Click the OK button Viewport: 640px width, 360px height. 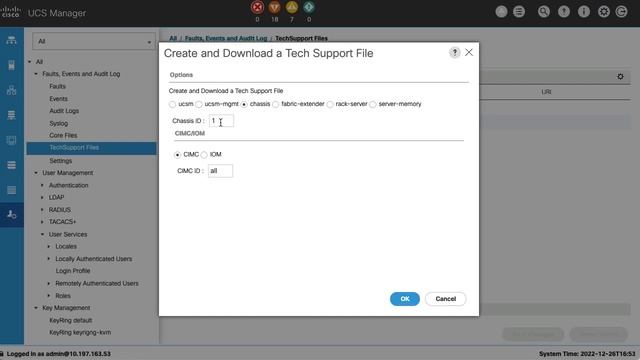pyautogui.click(x=404, y=299)
